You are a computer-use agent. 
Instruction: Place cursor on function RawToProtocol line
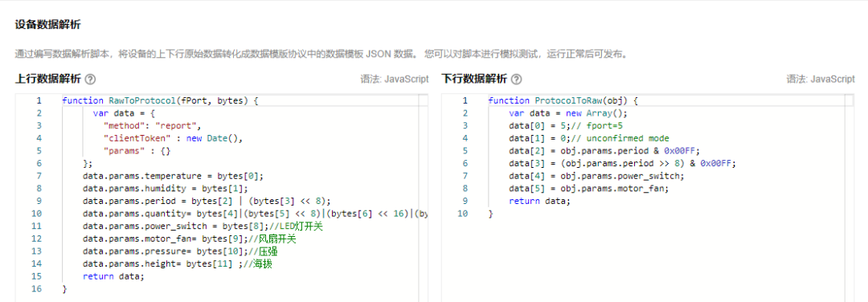(x=161, y=100)
